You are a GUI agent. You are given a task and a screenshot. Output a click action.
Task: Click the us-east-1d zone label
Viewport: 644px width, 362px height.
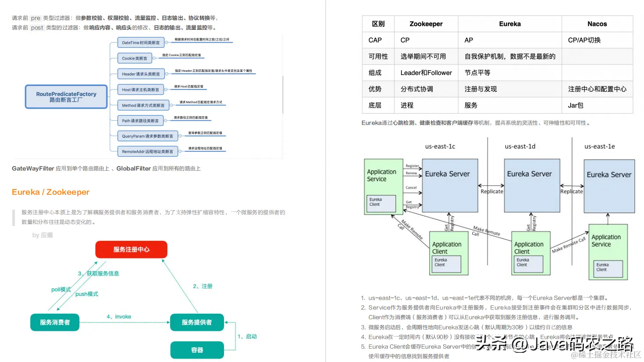coord(520,147)
